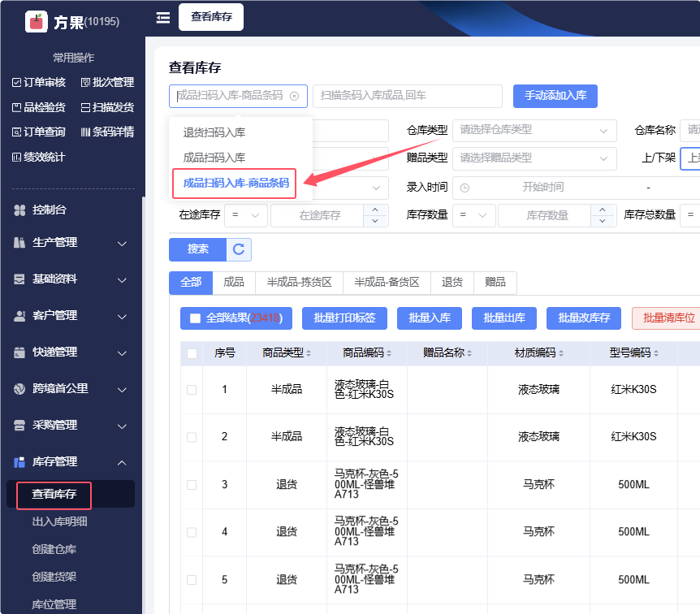Click the 基础资料 menu icon
The width and height of the screenshot is (700, 614).
(x=19, y=279)
